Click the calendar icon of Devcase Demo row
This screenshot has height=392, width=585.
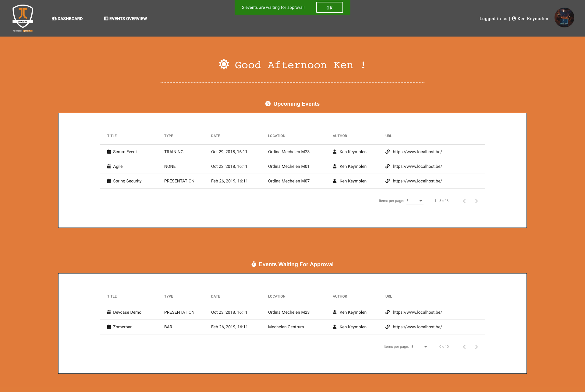[109, 312]
